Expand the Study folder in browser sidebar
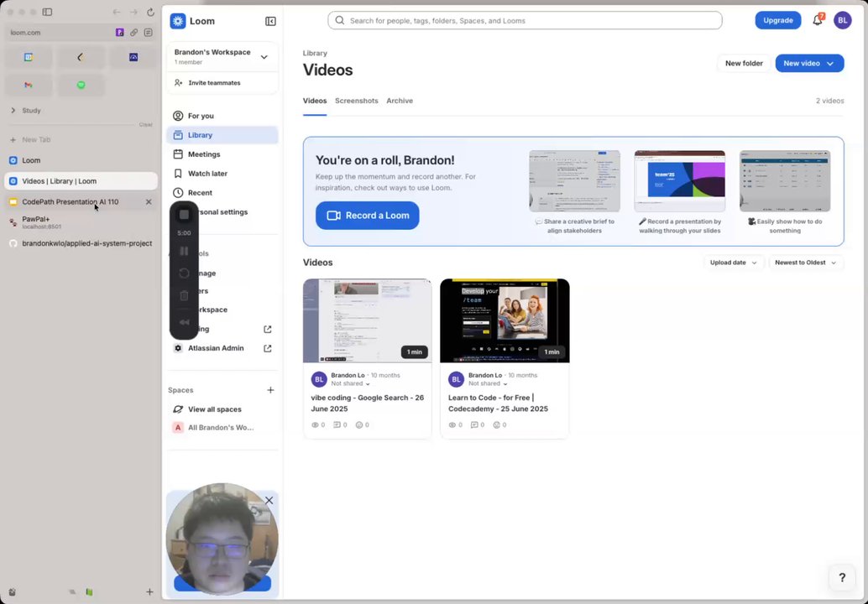Viewport: 868px width, 604px height. (13, 111)
